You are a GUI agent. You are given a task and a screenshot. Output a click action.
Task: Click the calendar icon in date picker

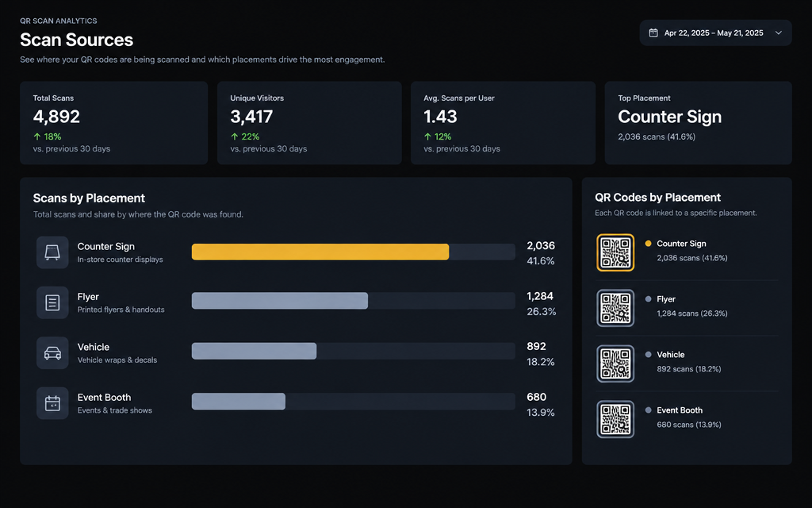click(653, 33)
